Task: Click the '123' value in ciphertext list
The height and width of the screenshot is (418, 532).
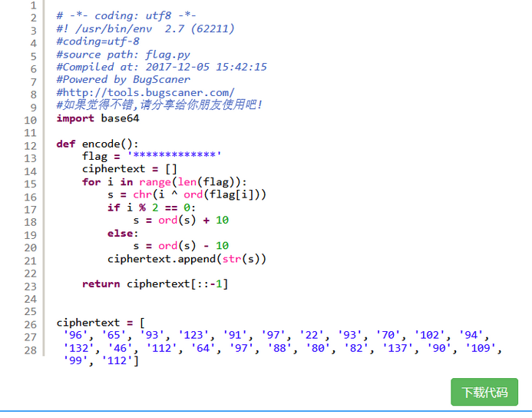Action: click(193, 335)
